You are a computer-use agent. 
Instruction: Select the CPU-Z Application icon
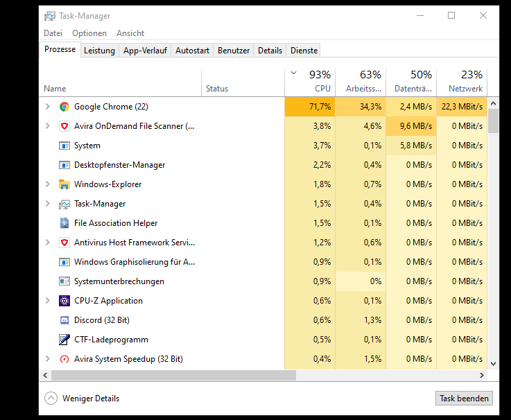(64, 301)
